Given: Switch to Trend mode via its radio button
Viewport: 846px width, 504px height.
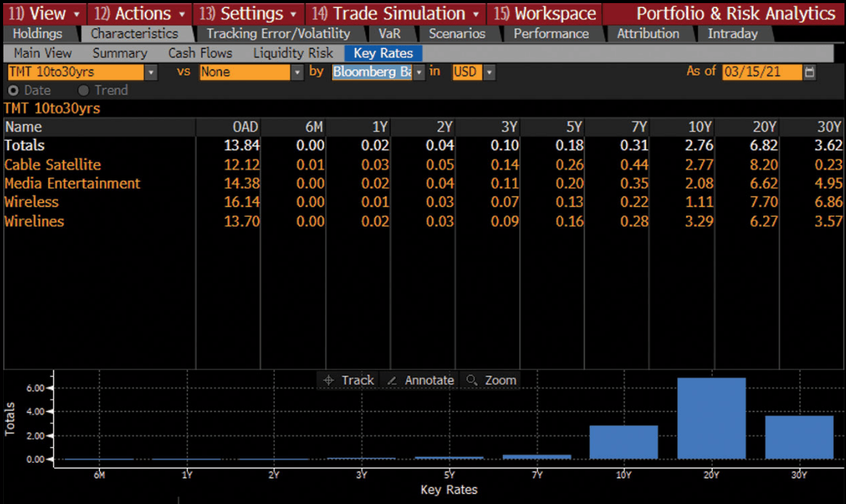Looking at the screenshot, I should click(81, 90).
